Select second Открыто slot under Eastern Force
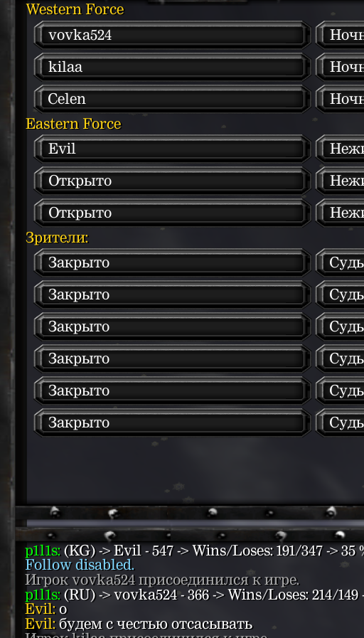Image resolution: width=364 pixels, height=638 pixels. (172, 213)
